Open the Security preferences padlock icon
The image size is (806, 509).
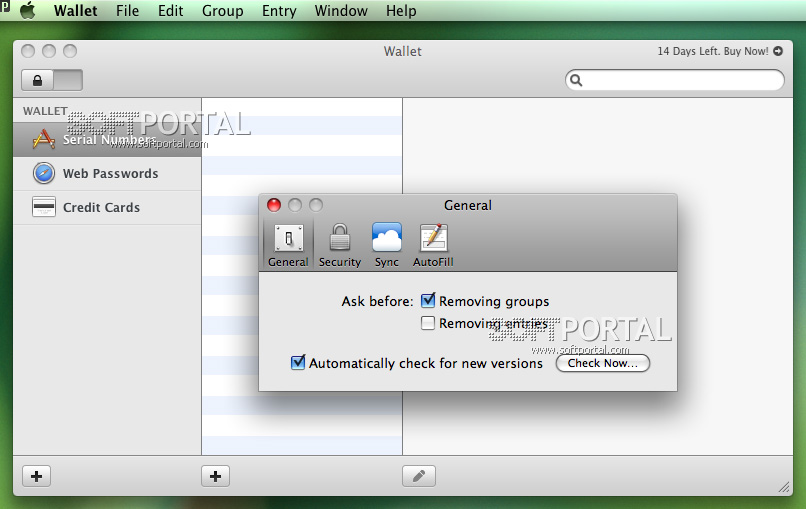pyautogui.click(x=340, y=238)
